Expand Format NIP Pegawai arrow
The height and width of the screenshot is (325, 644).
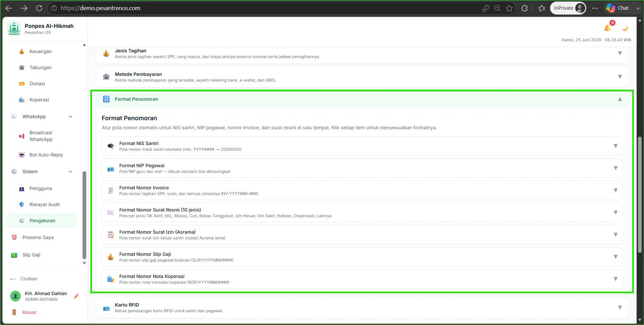[x=615, y=168]
